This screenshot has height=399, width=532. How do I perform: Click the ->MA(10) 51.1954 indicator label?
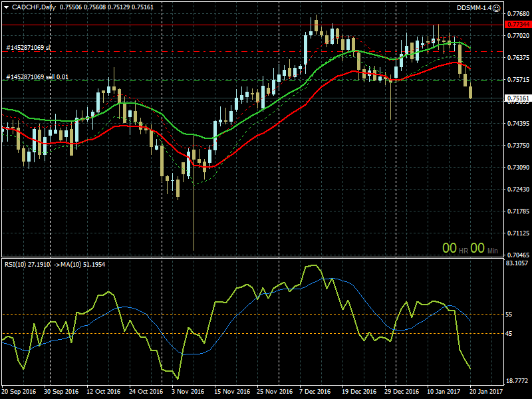click(x=79, y=264)
